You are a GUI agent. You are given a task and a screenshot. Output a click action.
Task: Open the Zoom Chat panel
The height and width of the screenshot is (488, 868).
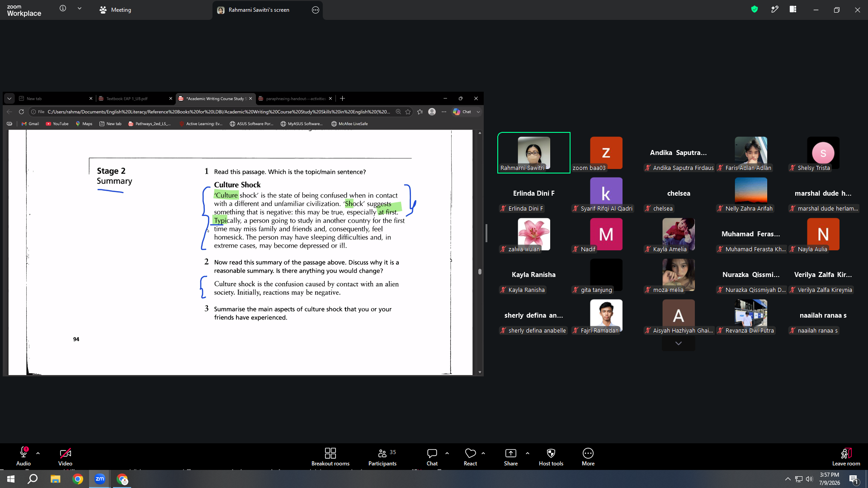pos(432,456)
